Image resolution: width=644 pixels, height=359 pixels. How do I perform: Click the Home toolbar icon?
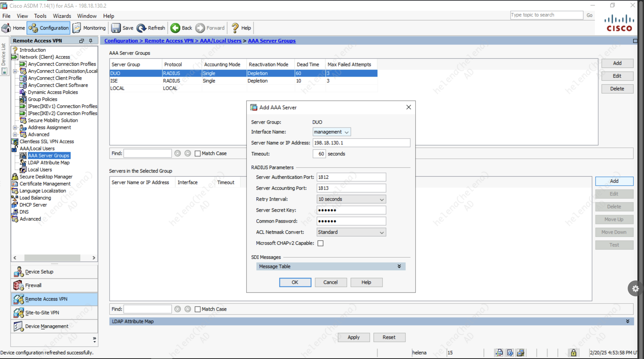click(7, 28)
